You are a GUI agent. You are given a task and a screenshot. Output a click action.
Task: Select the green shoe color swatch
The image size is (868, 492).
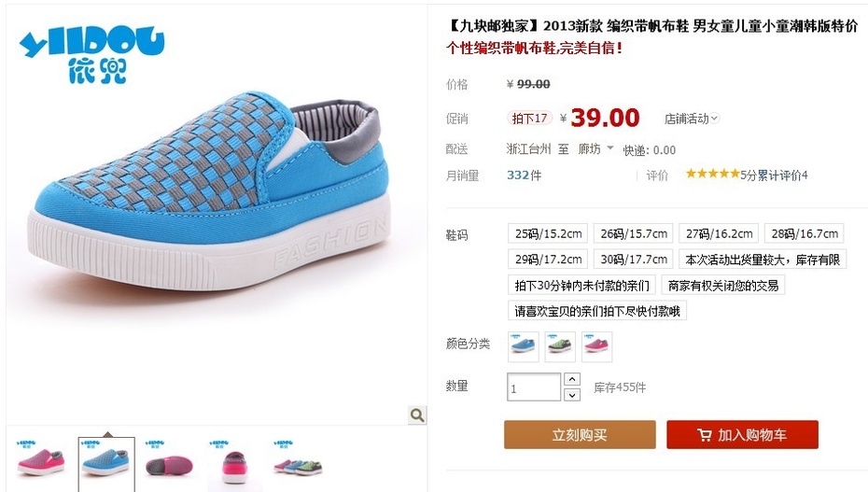[x=560, y=347]
